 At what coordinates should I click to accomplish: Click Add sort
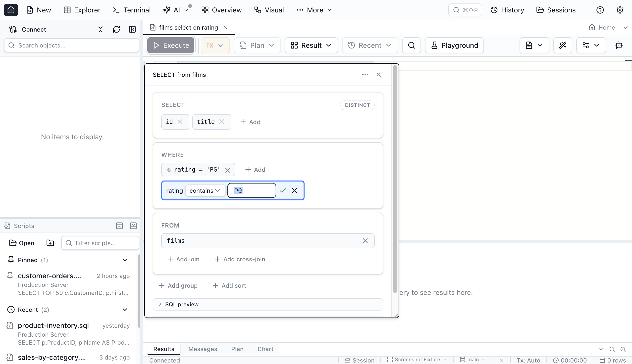click(x=229, y=285)
